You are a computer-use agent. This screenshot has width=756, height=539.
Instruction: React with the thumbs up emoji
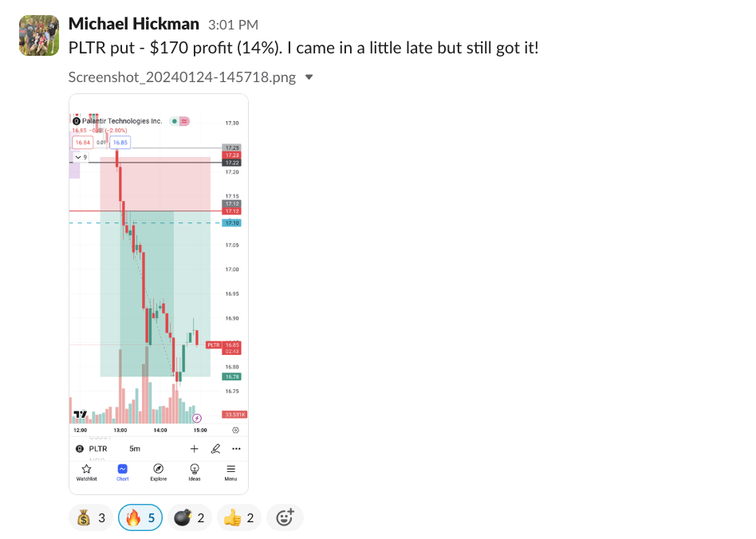click(x=239, y=518)
